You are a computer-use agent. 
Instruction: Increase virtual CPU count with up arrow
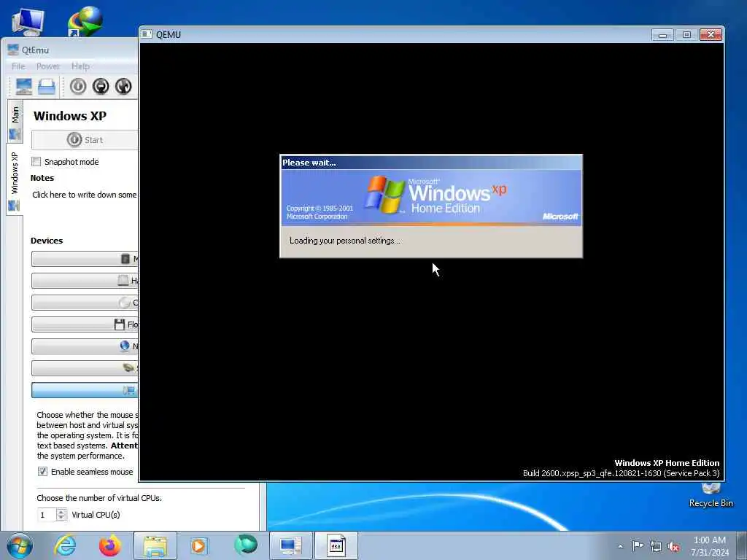[61, 512]
